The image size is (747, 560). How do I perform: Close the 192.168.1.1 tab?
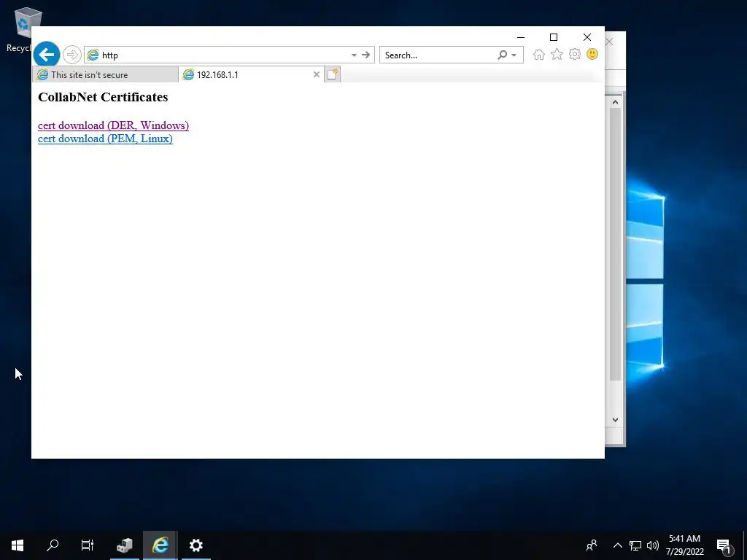(x=317, y=74)
